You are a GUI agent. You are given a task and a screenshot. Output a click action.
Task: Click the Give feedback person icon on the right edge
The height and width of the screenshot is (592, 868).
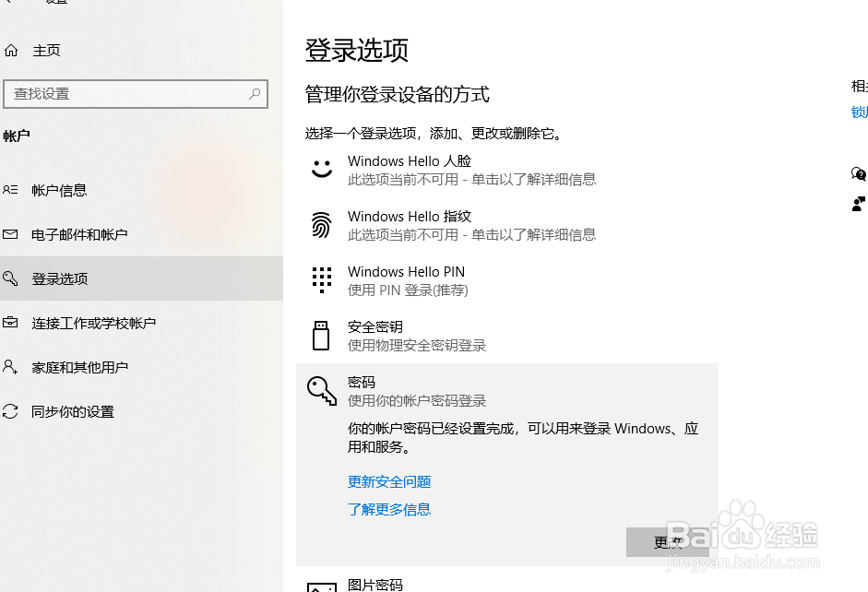click(x=859, y=204)
